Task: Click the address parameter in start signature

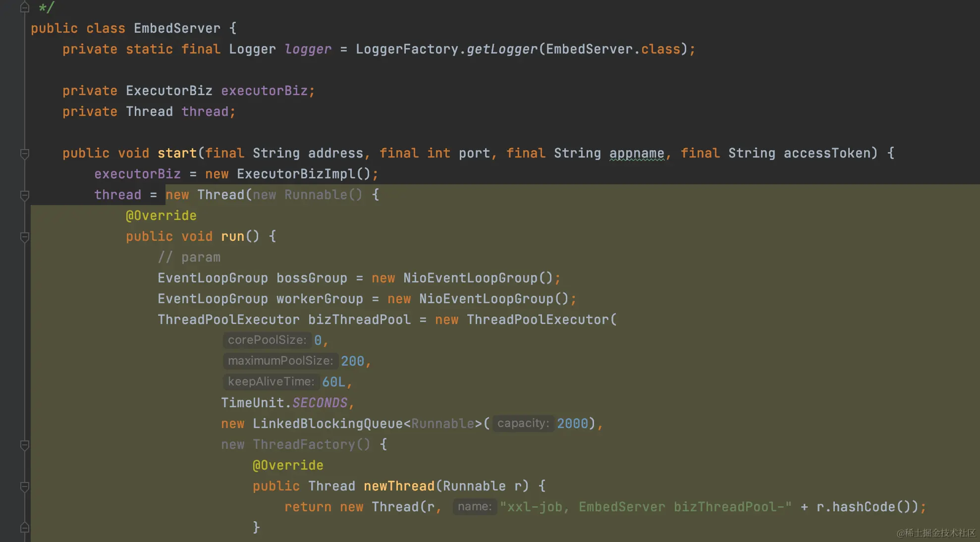Action: 335,153
